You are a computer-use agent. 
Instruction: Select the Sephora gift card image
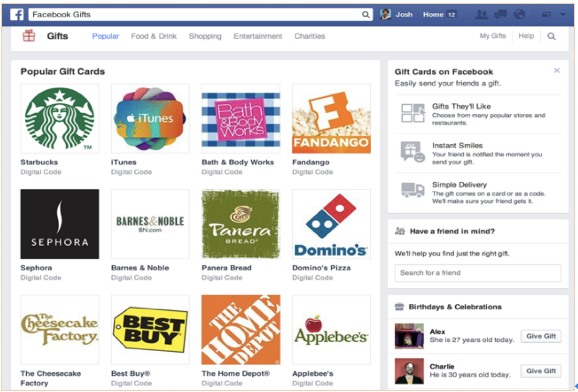(x=60, y=224)
